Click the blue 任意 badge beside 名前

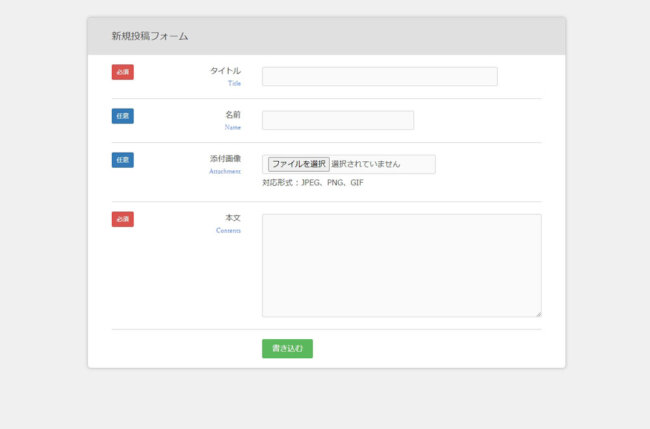(122, 116)
